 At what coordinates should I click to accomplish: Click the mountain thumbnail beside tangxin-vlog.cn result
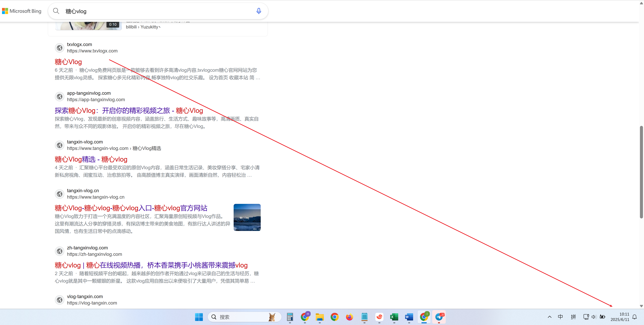(x=247, y=217)
